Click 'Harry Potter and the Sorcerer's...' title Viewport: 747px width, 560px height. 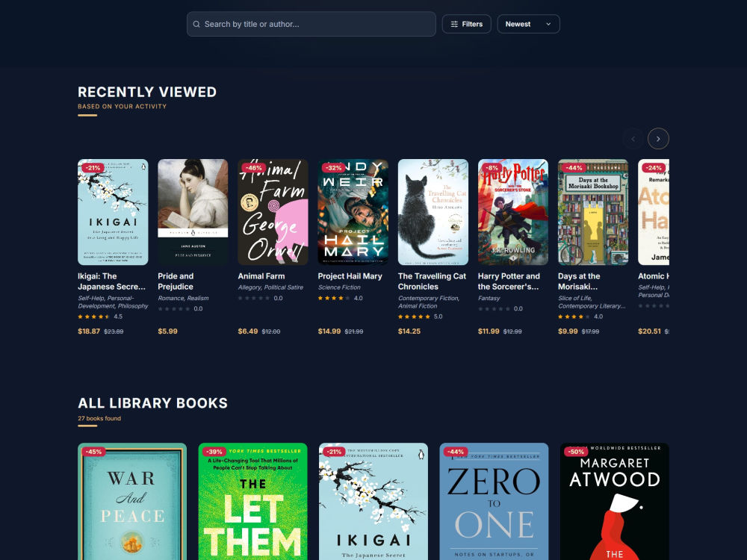point(509,281)
